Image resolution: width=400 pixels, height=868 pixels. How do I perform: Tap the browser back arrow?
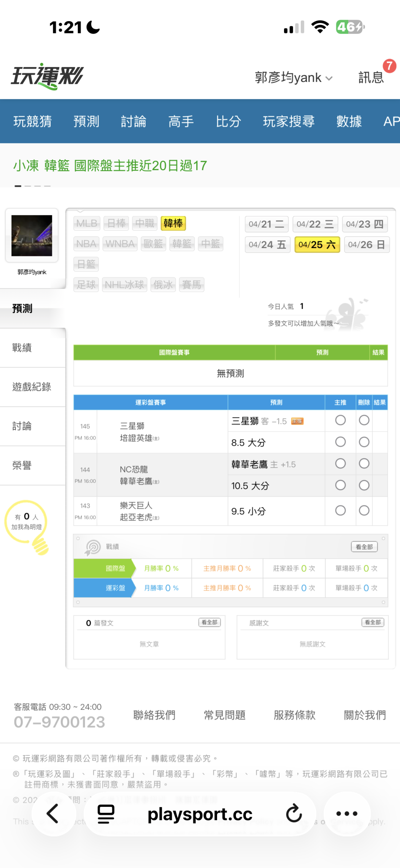[x=53, y=814]
